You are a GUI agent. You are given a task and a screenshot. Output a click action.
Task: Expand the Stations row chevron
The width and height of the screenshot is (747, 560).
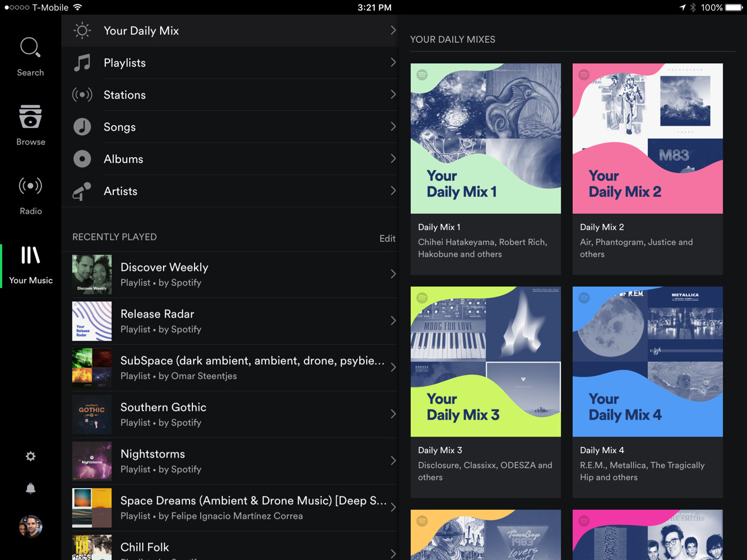pos(393,94)
